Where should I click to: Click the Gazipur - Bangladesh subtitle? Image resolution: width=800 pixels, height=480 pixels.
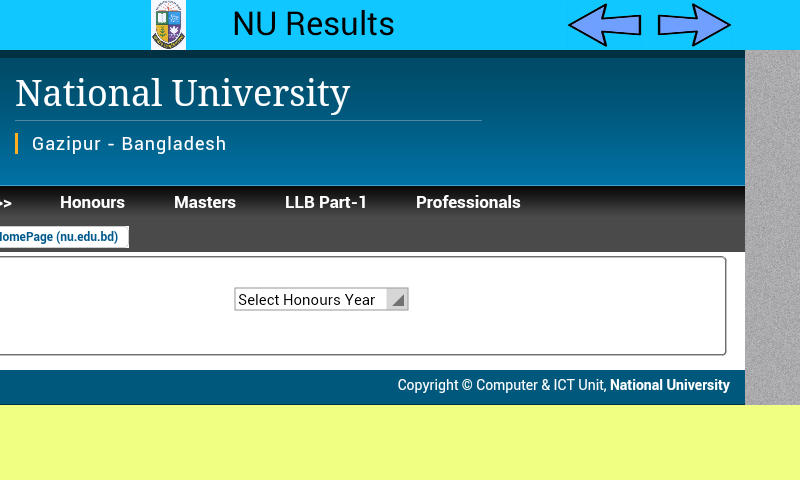[x=129, y=144]
